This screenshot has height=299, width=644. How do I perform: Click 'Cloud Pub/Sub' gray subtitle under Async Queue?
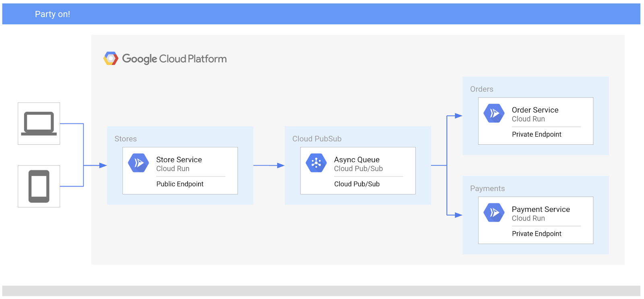point(359,169)
